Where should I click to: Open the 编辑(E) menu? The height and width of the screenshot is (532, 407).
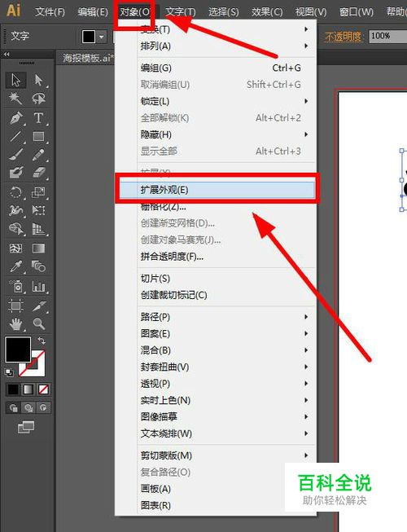93,12
